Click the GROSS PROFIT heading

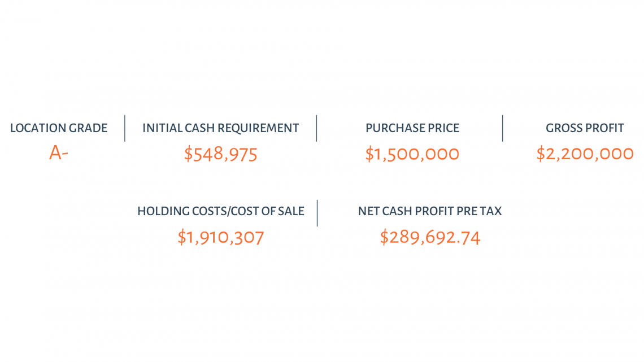pos(585,128)
